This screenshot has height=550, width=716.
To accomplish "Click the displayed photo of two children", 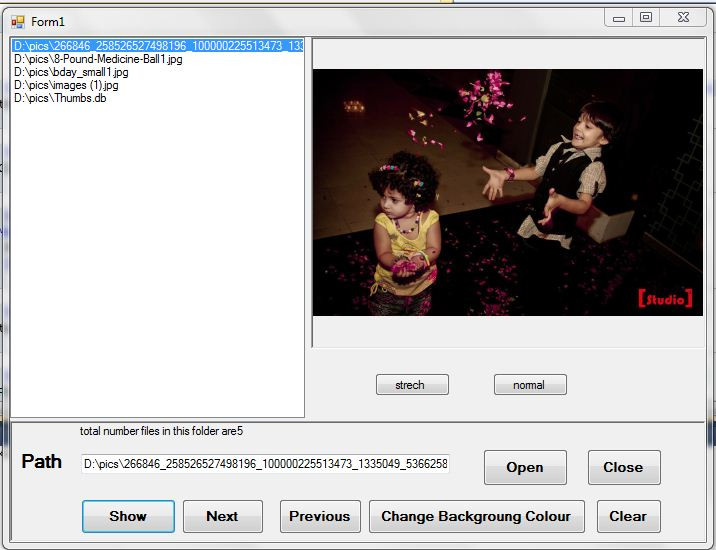I will [508, 192].
